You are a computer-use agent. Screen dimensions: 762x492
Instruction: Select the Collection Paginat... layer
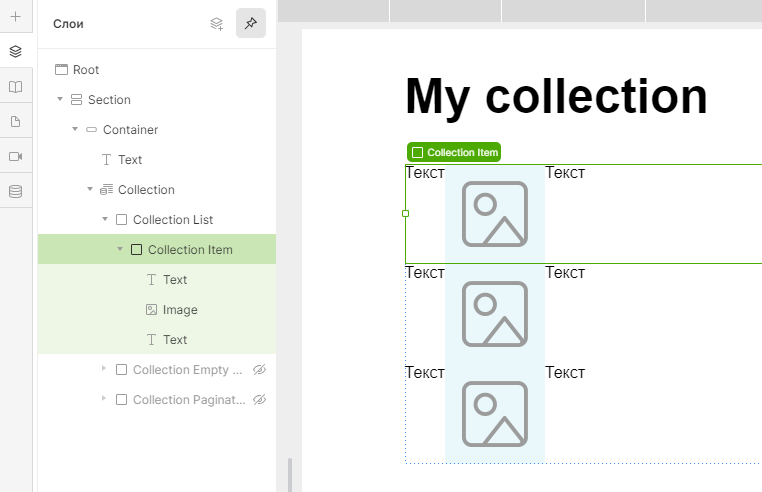coord(157,400)
